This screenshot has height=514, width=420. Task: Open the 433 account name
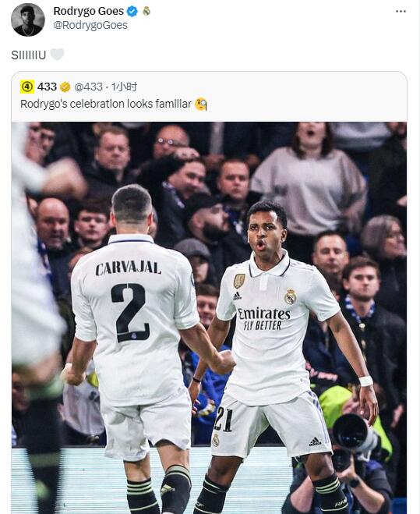(x=47, y=87)
